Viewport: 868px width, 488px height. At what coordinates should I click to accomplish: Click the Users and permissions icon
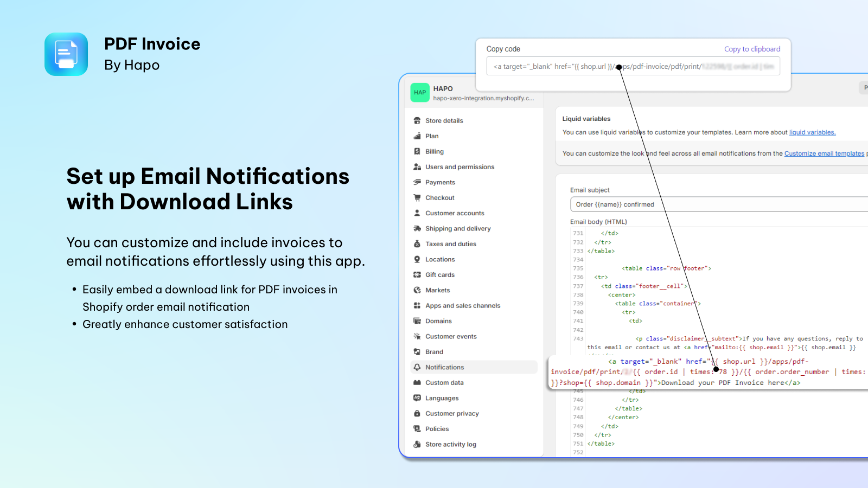(x=417, y=167)
